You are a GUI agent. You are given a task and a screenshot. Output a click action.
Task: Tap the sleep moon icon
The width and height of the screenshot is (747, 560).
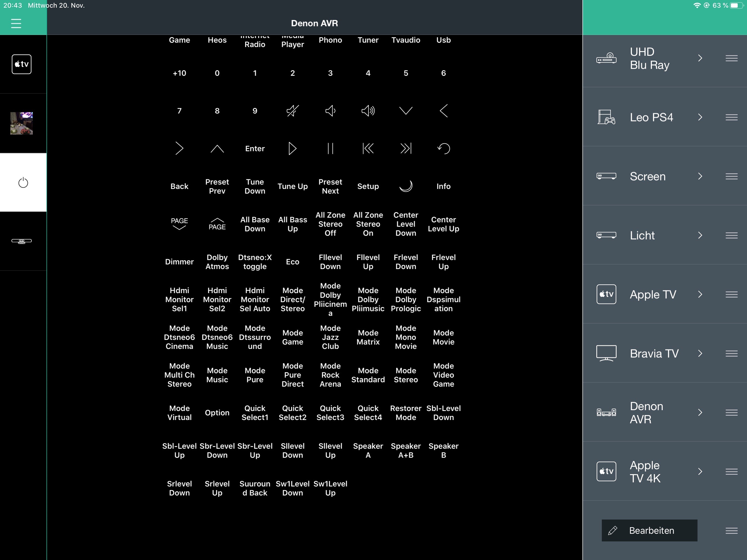pyautogui.click(x=405, y=186)
